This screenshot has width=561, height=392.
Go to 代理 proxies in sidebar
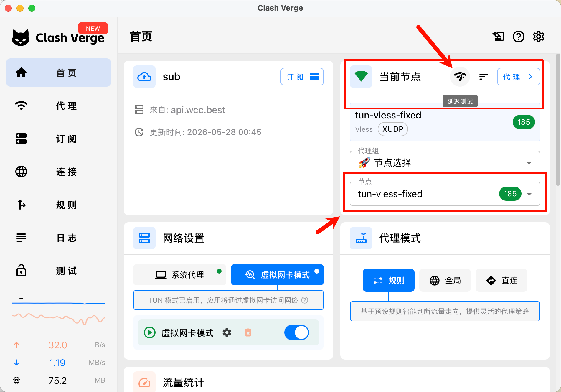59,106
